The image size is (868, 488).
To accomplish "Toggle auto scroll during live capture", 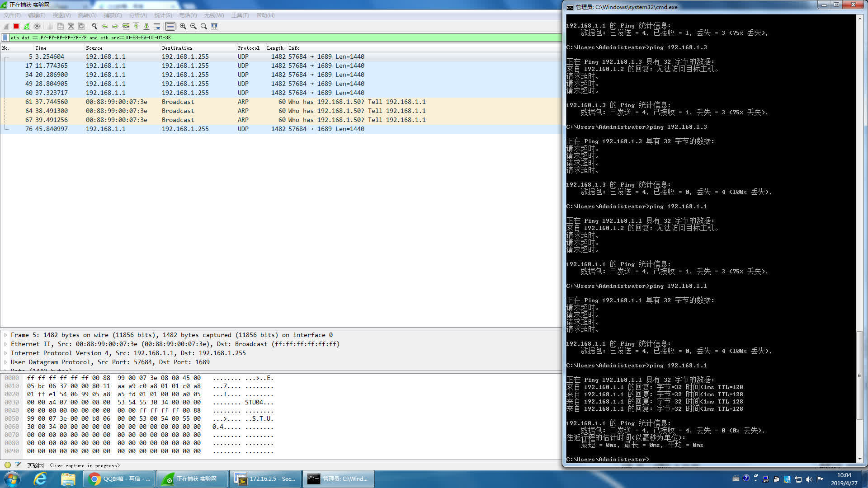I will 157,26.
